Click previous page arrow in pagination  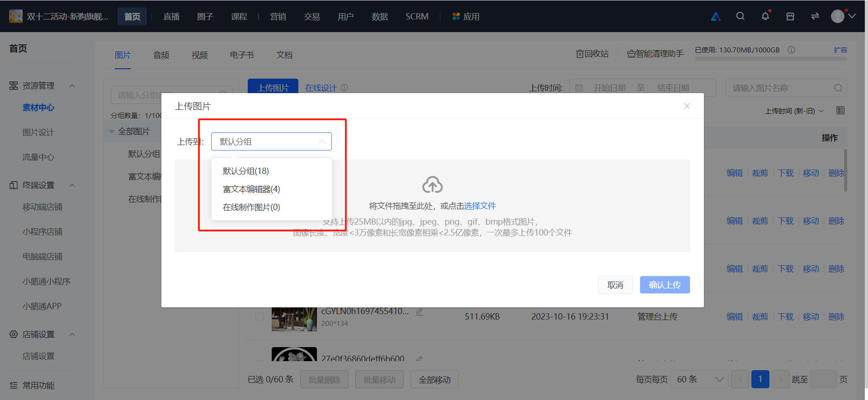point(740,379)
